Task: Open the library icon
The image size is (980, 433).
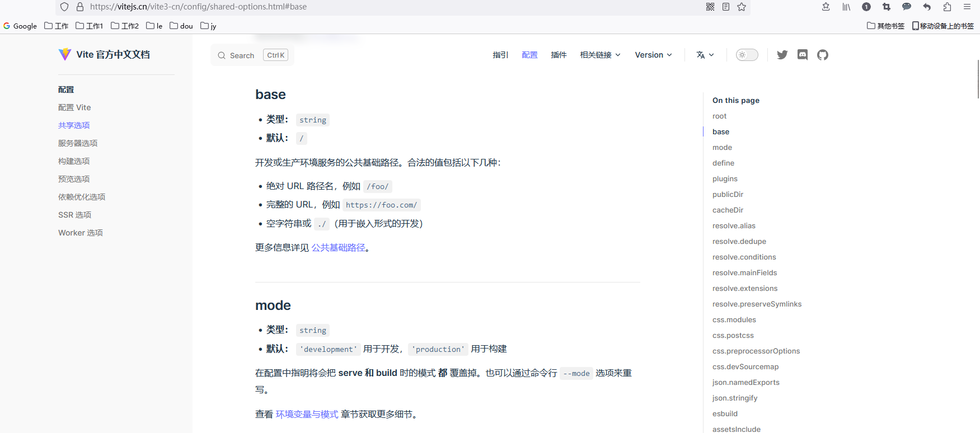Action: (846, 7)
